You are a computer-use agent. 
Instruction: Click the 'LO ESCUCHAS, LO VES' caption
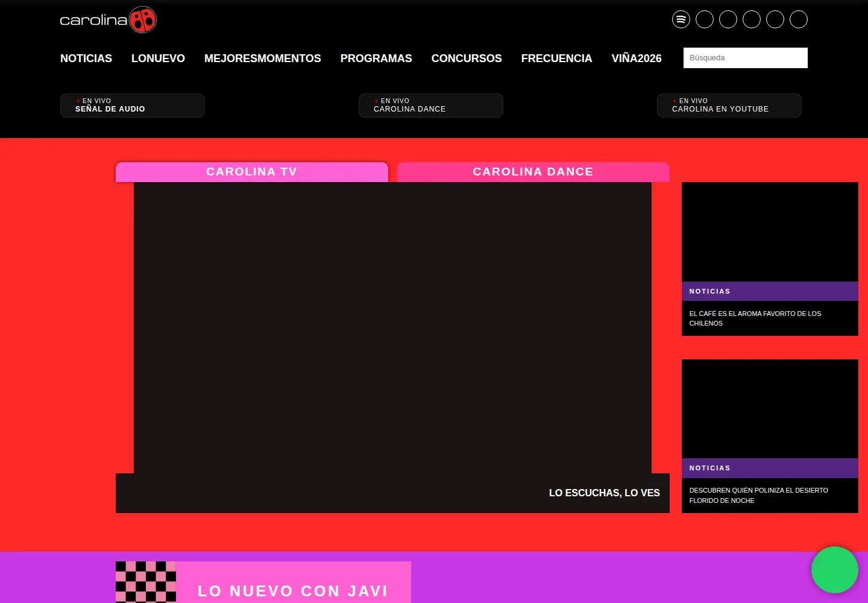(x=605, y=493)
